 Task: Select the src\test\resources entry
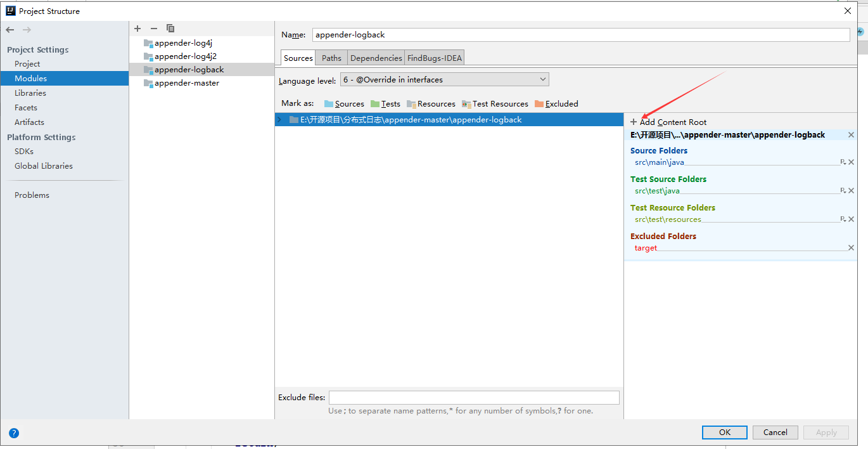[668, 219]
